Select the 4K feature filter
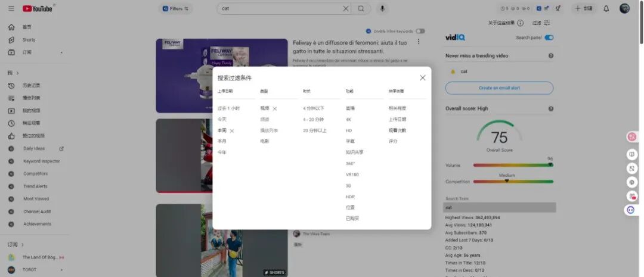Image resolution: width=644 pixels, height=277 pixels. (349, 119)
